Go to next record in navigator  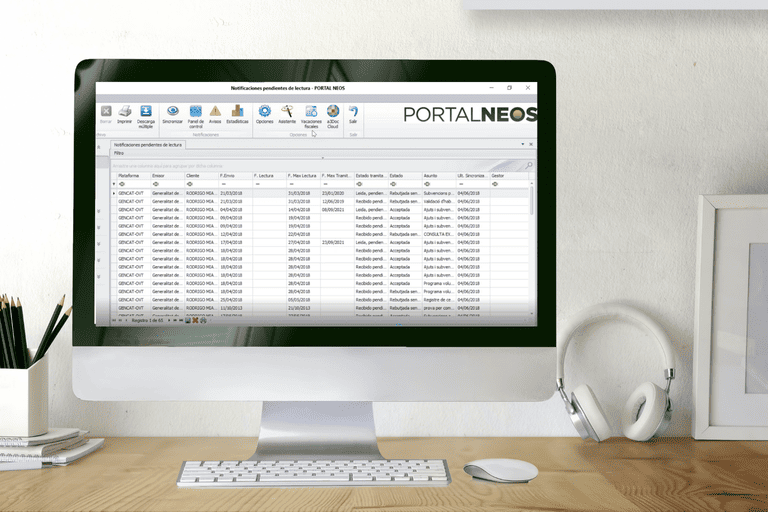click(x=169, y=320)
